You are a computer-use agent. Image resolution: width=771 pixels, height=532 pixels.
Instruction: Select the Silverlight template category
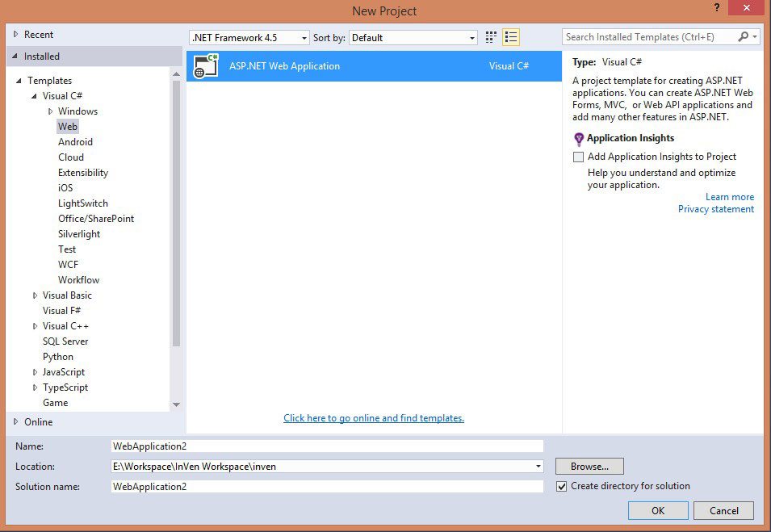(78, 234)
